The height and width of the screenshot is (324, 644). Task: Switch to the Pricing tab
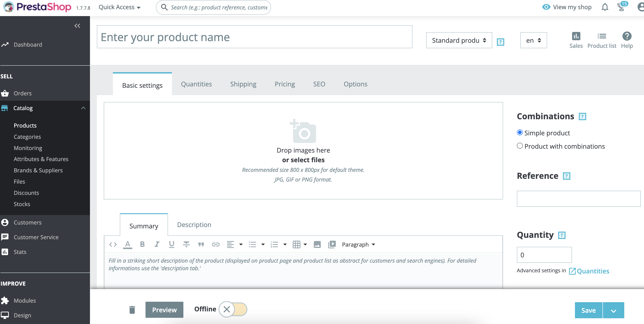click(x=285, y=84)
